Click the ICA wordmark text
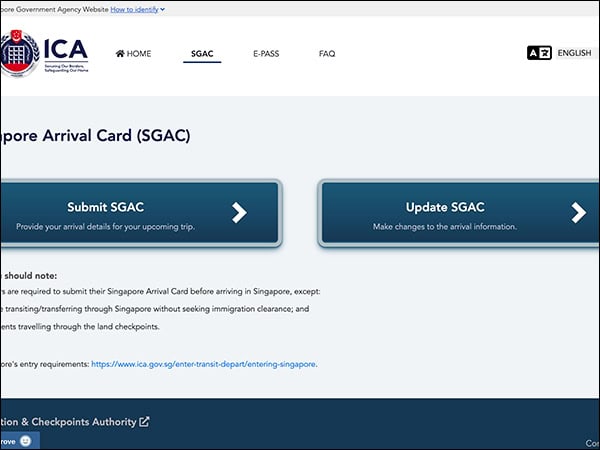 (x=66, y=49)
